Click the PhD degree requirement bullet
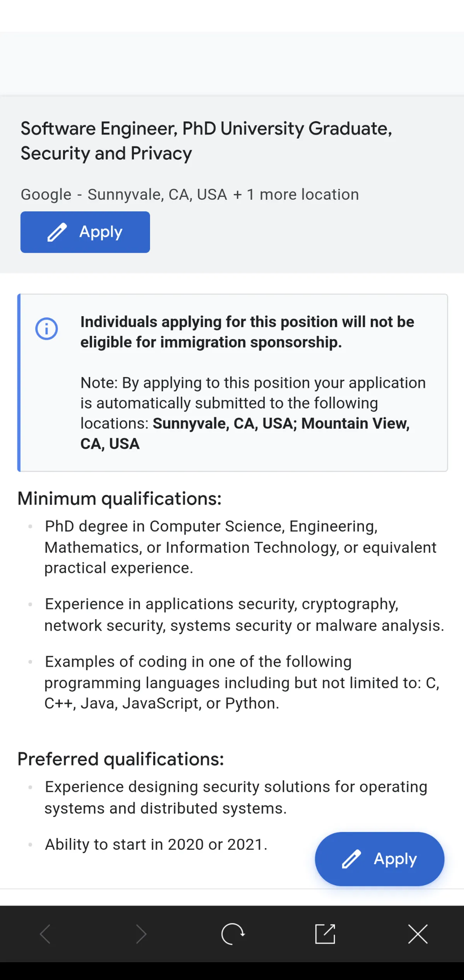The height and width of the screenshot is (980, 464). pyautogui.click(x=240, y=547)
